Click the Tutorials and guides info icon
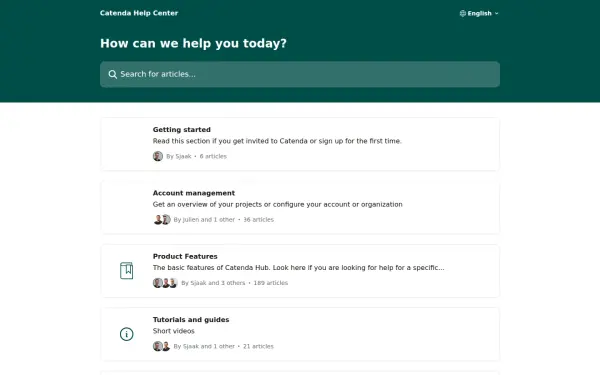This screenshot has height=375, width=600. 127,334
